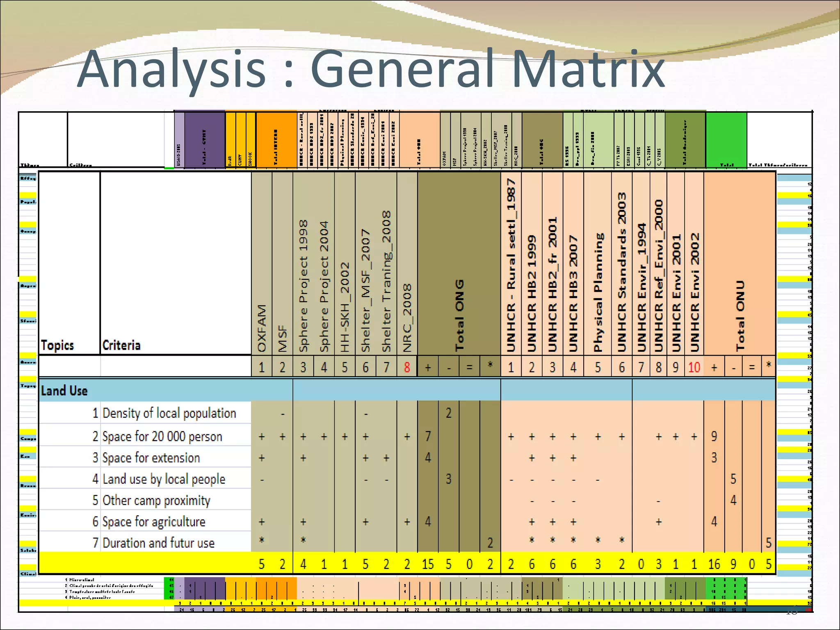The width and height of the screenshot is (840, 630).
Task: Click the red number 8 under NRC_2008
Action: pos(407,367)
